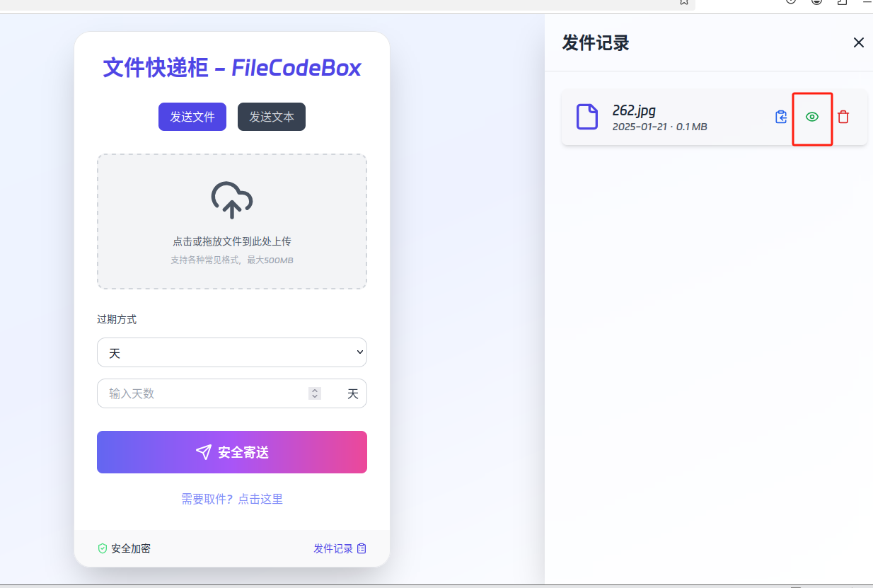Click the cloud upload icon
The width and height of the screenshot is (873, 588).
pyautogui.click(x=232, y=200)
